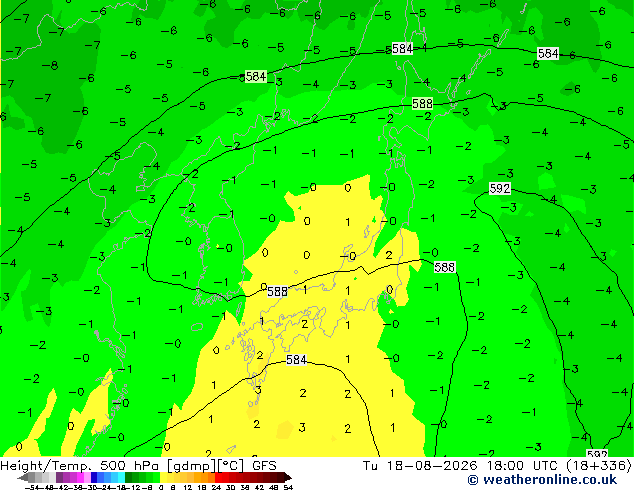Select first gray swatch in color legend
This screenshot has width=634, height=490.
(x=32, y=477)
